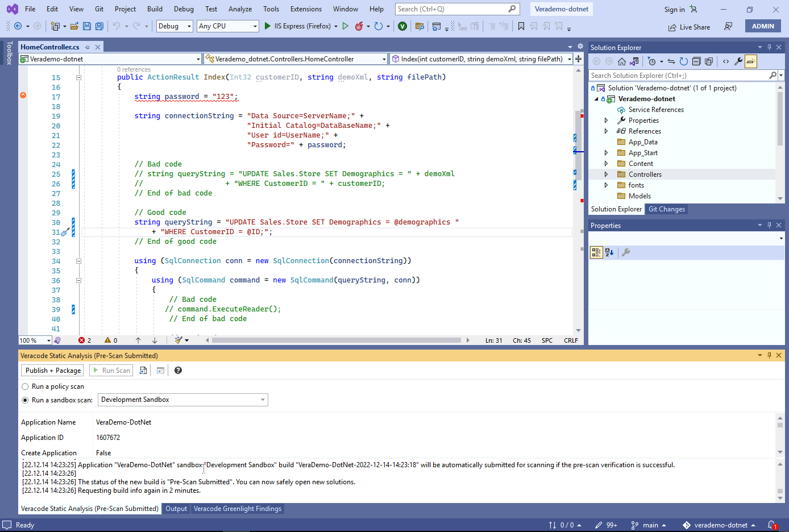This screenshot has height=532, width=789.
Task: Click the Publish + Package button
Action: [53, 371]
